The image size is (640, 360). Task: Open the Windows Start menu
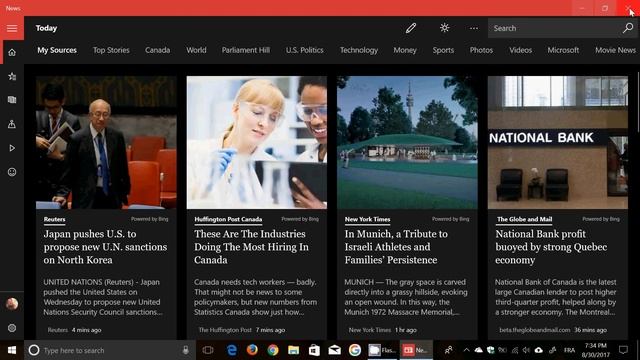[12, 350]
